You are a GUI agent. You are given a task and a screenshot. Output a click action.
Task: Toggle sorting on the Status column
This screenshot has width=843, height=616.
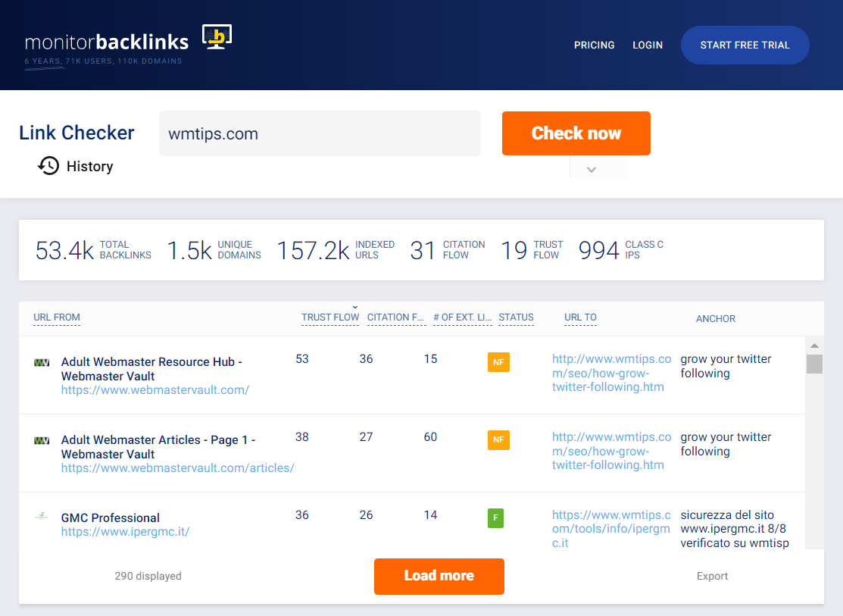516,317
